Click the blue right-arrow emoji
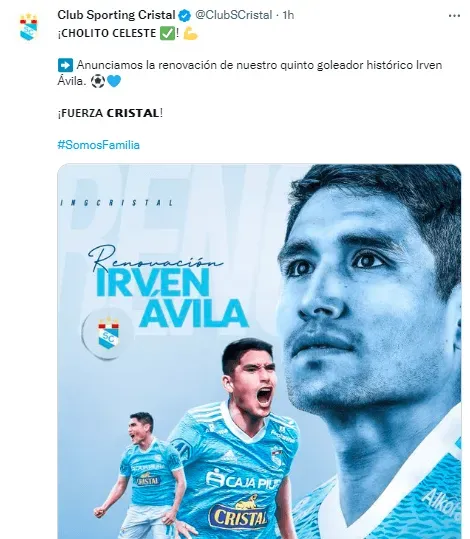470x539 pixels. [65, 65]
